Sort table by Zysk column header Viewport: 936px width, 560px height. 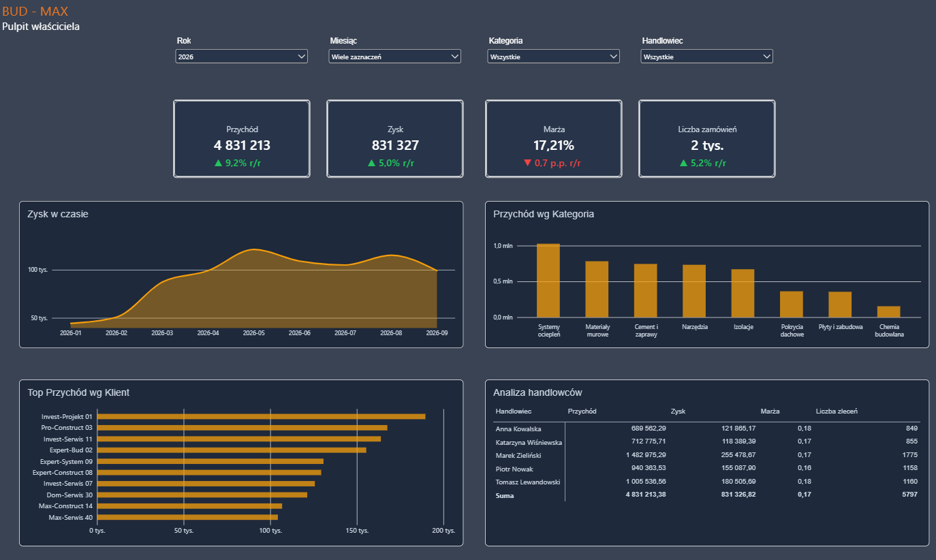tap(678, 411)
